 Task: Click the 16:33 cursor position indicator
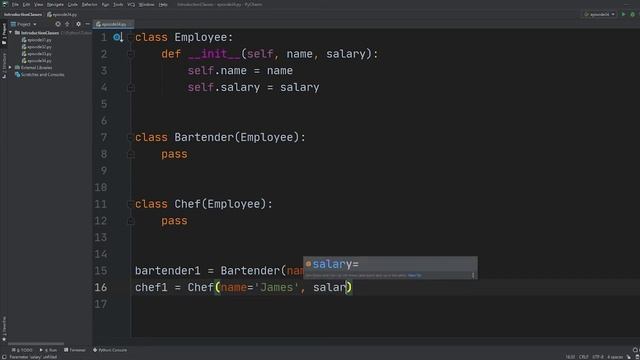pos(570,357)
